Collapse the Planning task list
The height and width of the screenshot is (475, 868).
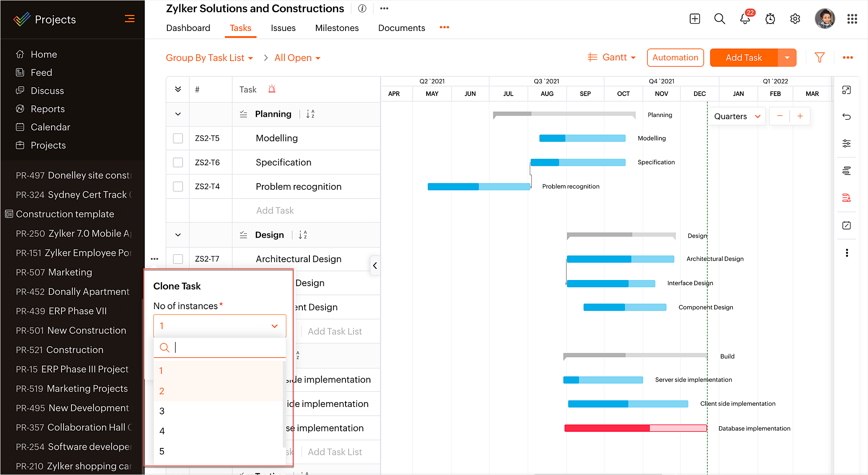[x=178, y=114]
